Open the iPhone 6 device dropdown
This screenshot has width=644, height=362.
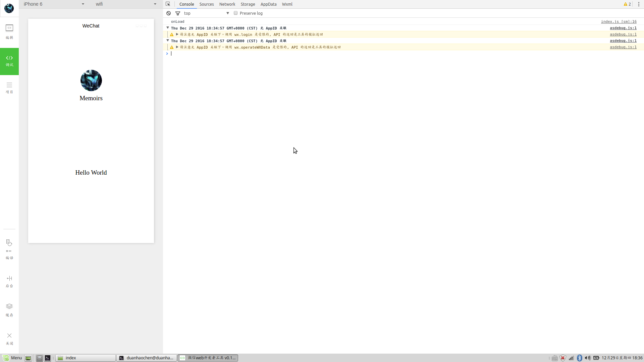coord(54,4)
